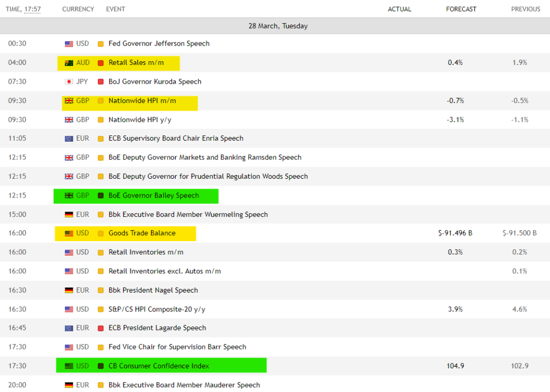Open S&P/CS HPI Composite-20 y/y event
The height and width of the screenshot is (392, 550).
point(157,309)
